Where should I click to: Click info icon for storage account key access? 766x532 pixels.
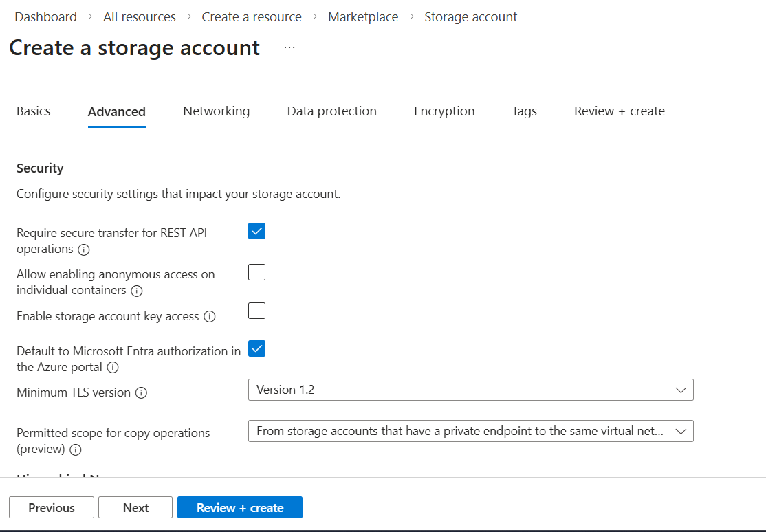210,317
